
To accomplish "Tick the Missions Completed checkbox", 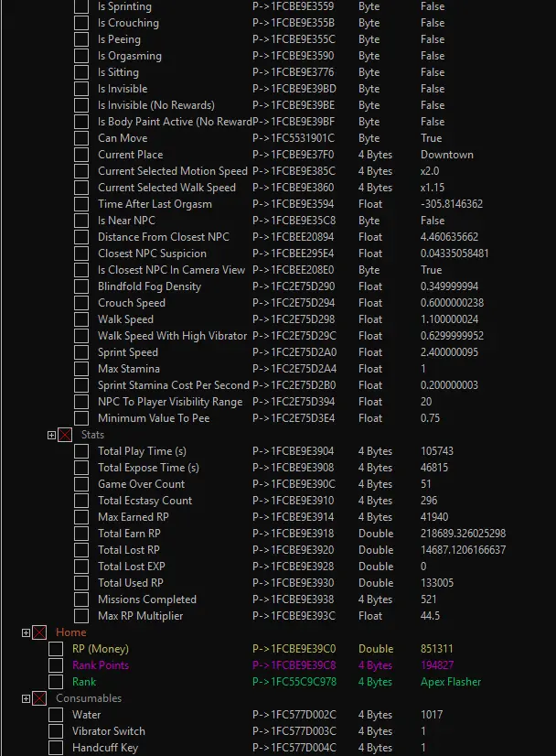I will (x=81, y=600).
